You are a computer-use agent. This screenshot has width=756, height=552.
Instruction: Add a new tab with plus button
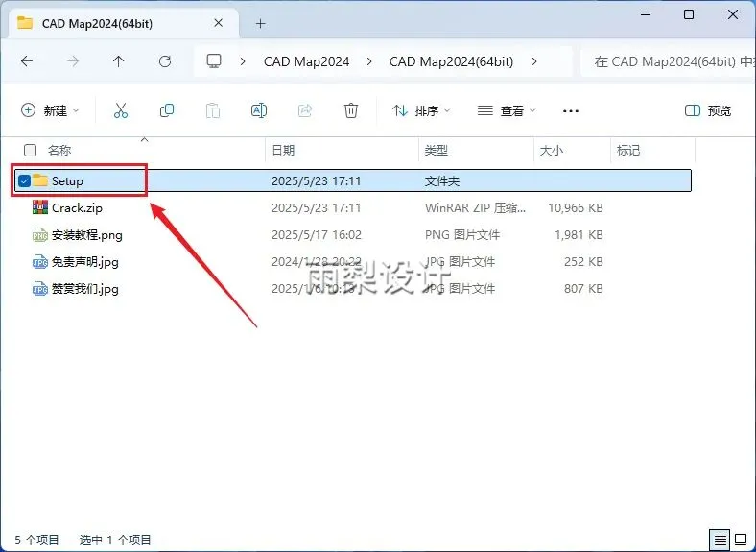click(260, 23)
